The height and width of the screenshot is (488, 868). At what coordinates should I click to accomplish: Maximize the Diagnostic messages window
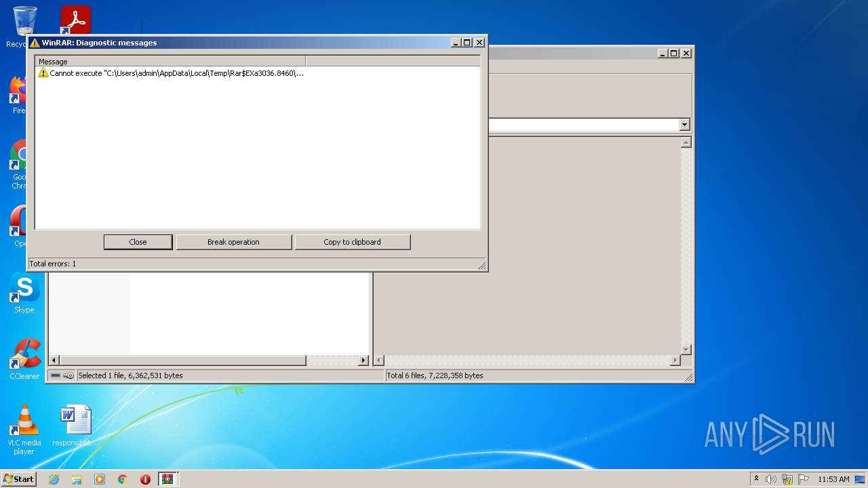[x=467, y=42]
